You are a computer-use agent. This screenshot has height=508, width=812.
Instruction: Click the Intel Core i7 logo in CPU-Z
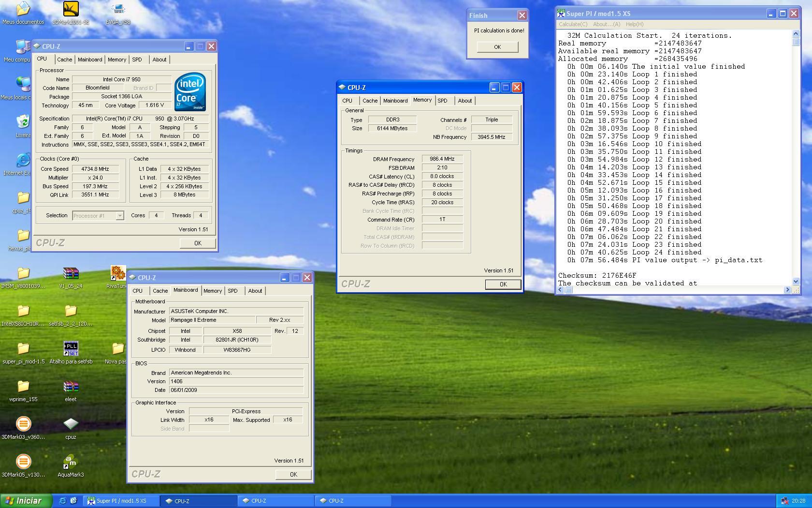point(190,92)
